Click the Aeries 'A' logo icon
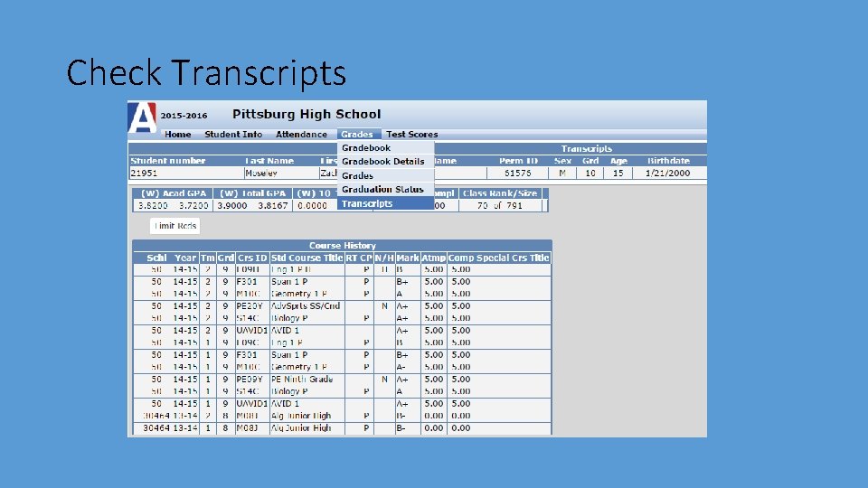Image resolution: width=868 pixels, height=488 pixels. pos(142,117)
